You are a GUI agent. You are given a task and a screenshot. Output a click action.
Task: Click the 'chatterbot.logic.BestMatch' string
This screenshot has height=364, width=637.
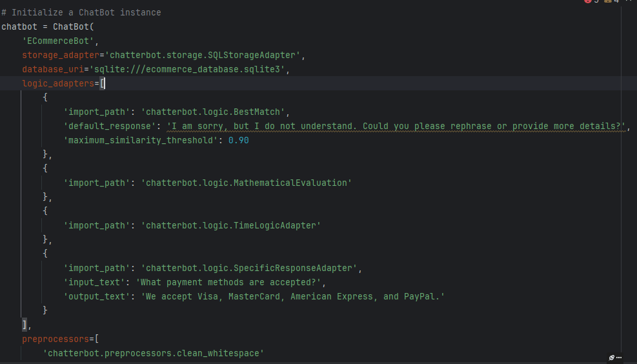click(213, 112)
